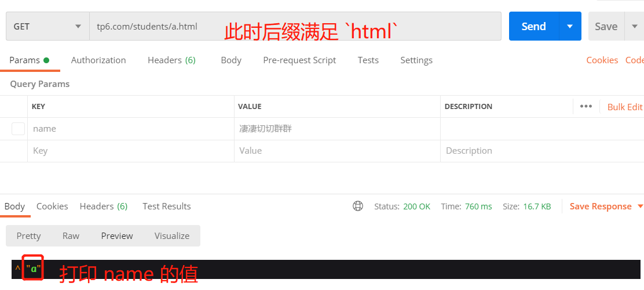Screen dimensions: 644x290
Task: Switch response view to Preview
Action: tap(117, 235)
